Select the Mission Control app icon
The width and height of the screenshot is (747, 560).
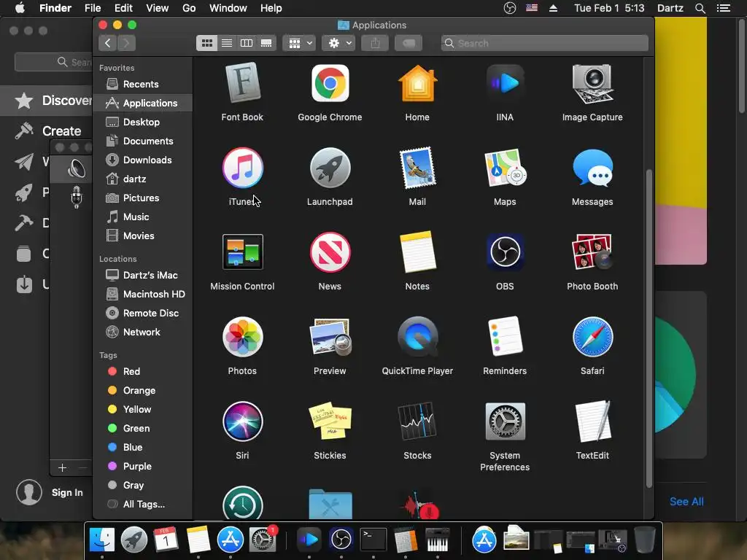(242, 252)
